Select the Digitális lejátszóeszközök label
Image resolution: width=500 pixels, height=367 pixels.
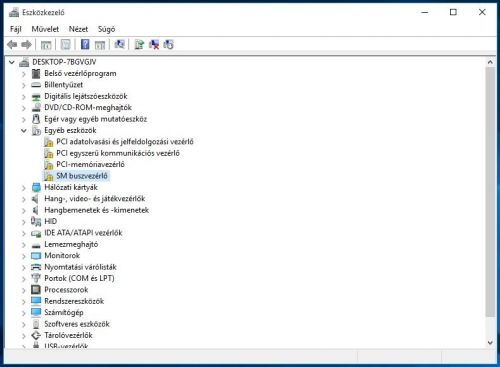pyautogui.click(x=86, y=96)
